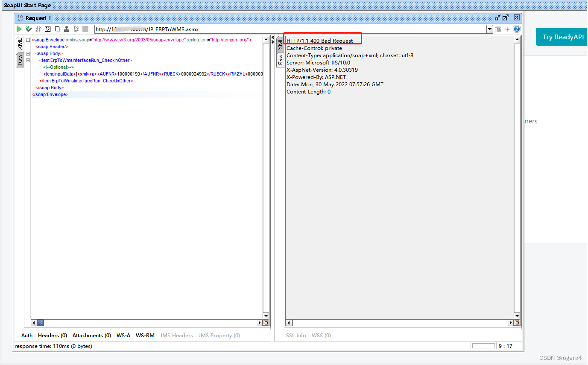Click the 'X-AspNet-Version: 4.0.30319' line
The image size is (588, 365).
click(322, 70)
